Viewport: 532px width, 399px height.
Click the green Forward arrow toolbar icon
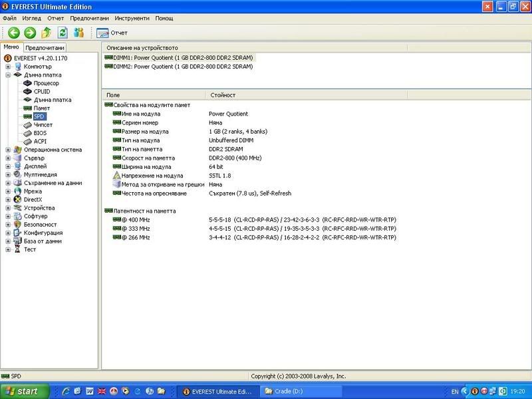click(x=30, y=33)
